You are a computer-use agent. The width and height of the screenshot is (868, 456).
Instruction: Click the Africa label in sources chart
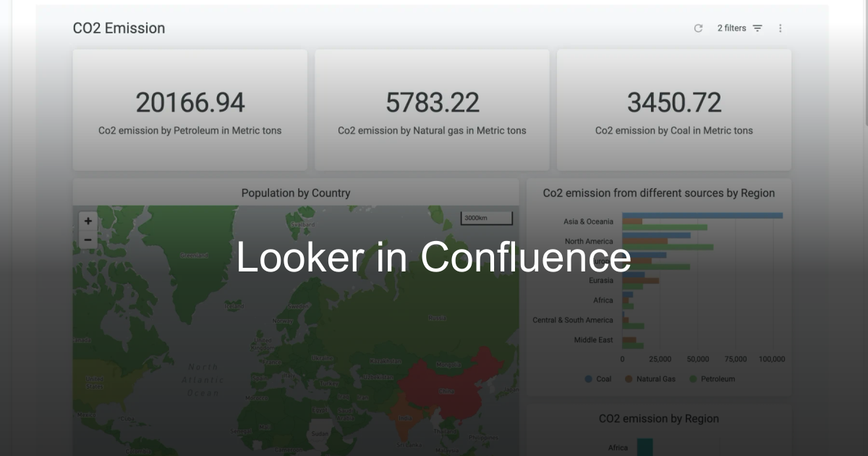pos(603,300)
